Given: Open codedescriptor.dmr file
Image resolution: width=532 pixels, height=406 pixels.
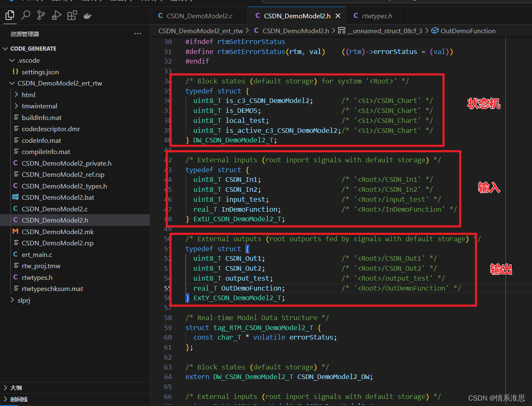Looking at the screenshot, I should tap(75, 129).
